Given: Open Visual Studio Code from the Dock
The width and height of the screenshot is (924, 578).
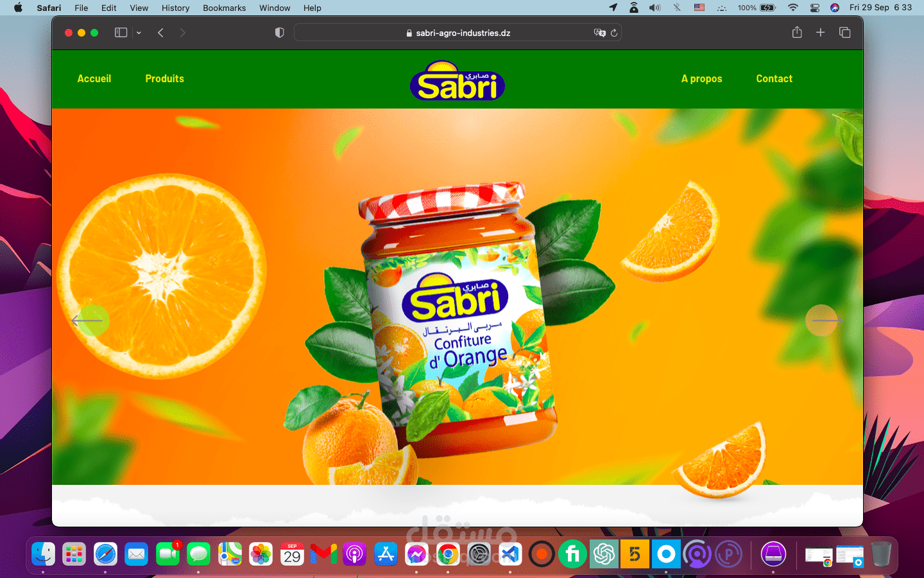Looking at the screenshot, I should (x=510, y=554).
